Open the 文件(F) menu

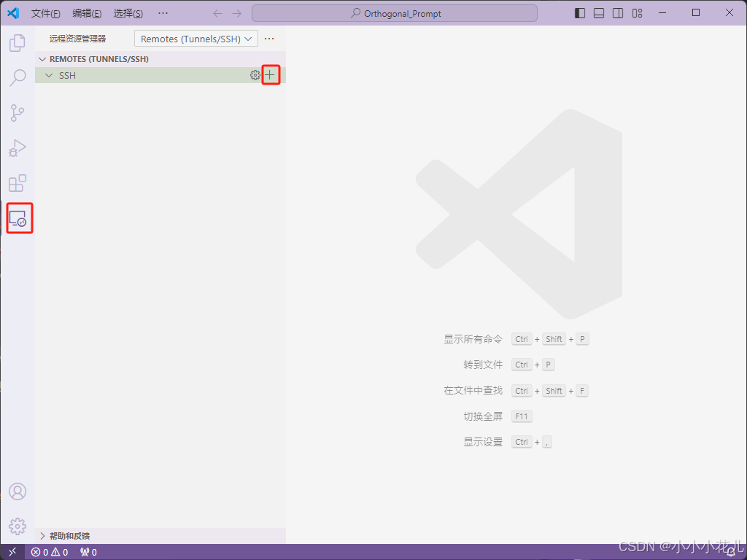[46, 13]
